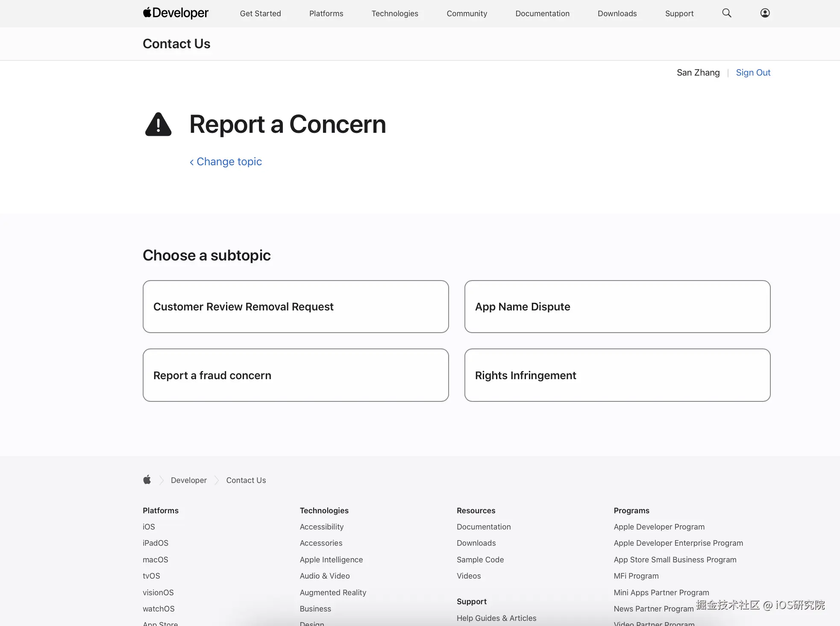Click the Sign Out link
Screen dimensions: 840x626
753,73
